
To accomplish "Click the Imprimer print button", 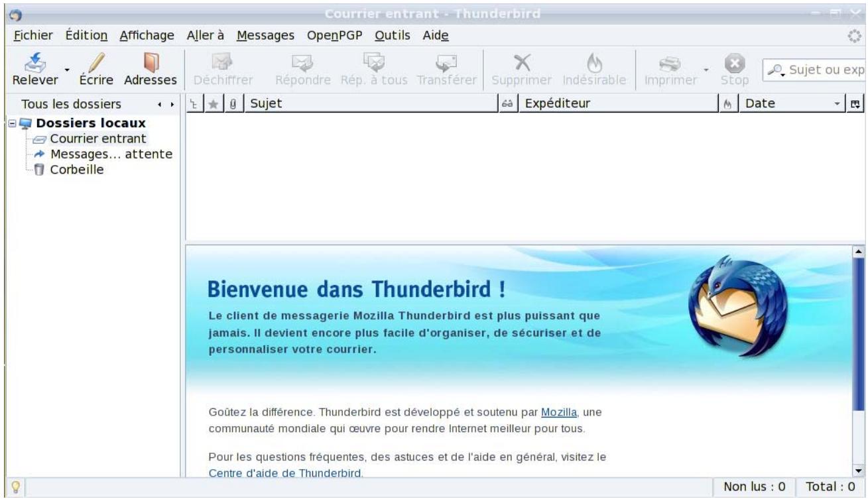I will click(671, 70).
